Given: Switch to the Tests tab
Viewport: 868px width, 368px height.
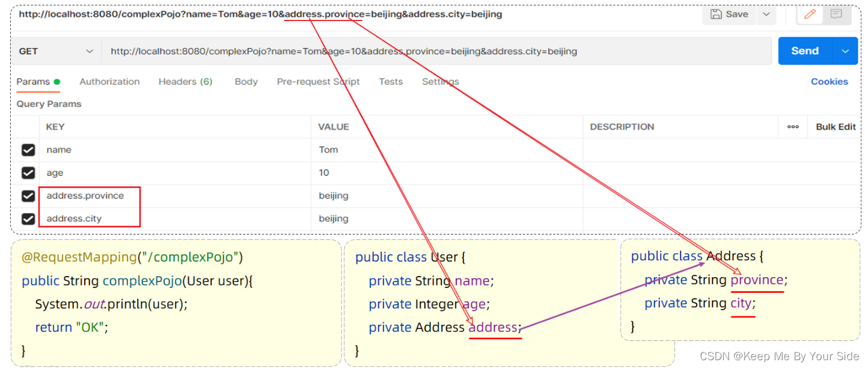Looking at the screenshot, I should (x=391, y=81).
